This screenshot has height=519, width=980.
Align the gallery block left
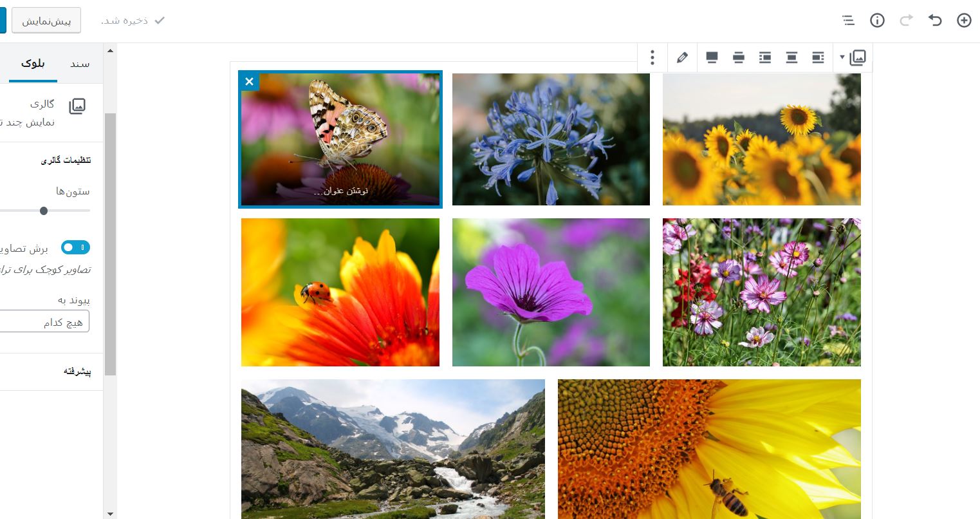point(818,58)
